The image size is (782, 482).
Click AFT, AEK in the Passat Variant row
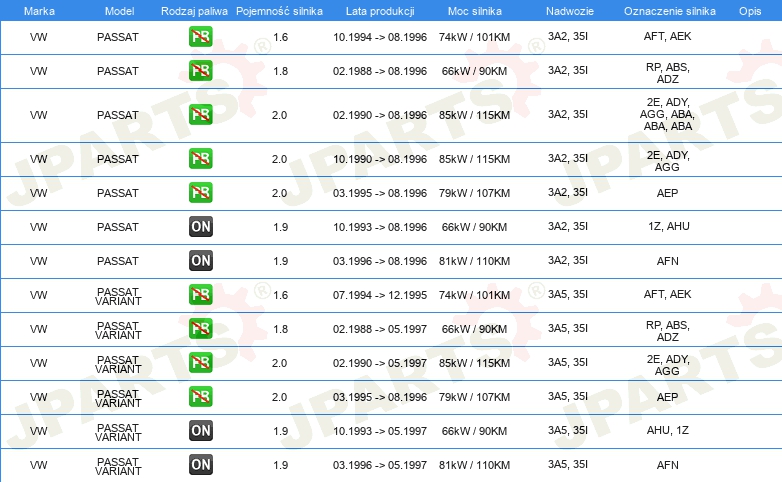pos(667,294)
